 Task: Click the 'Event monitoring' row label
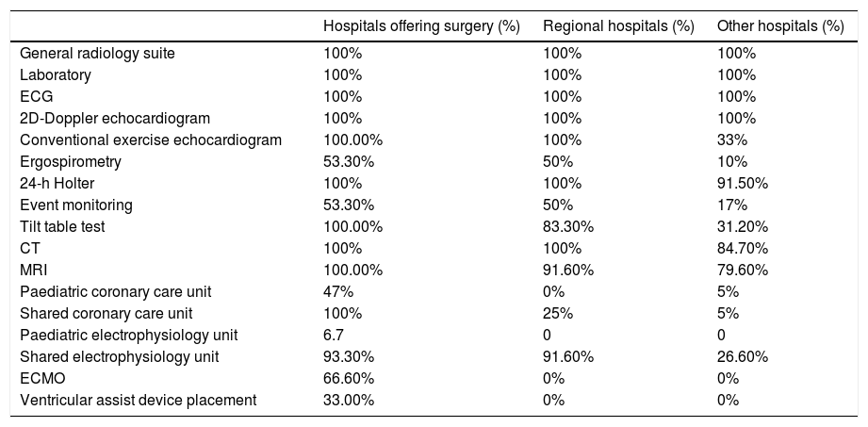(x=76, y=205)
